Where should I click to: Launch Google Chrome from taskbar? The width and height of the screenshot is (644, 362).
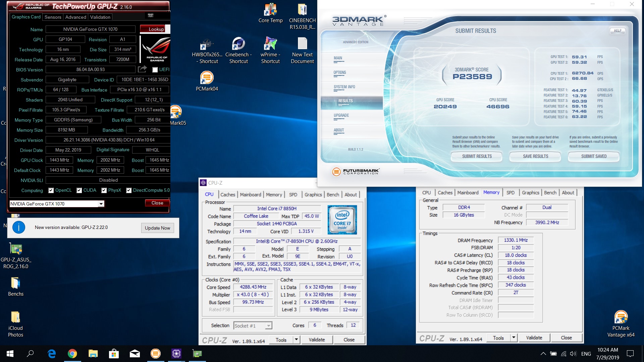click(72, 354)
